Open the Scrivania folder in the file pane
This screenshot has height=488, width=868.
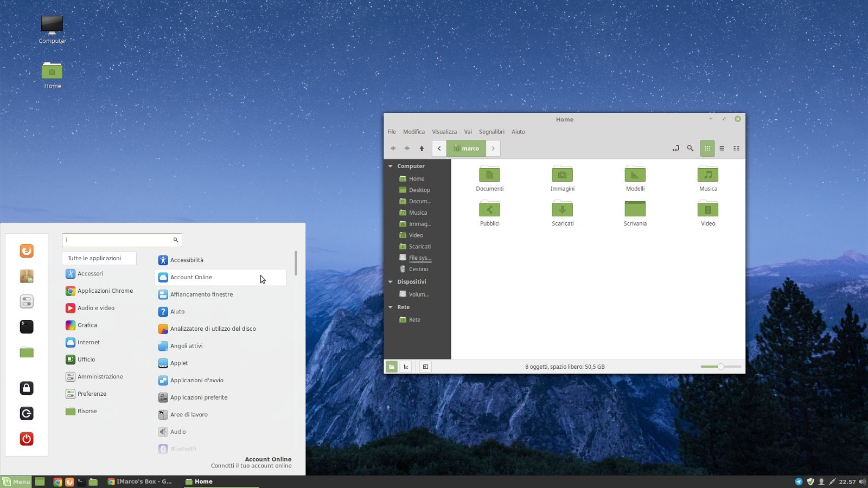click(x=635, y=214)
